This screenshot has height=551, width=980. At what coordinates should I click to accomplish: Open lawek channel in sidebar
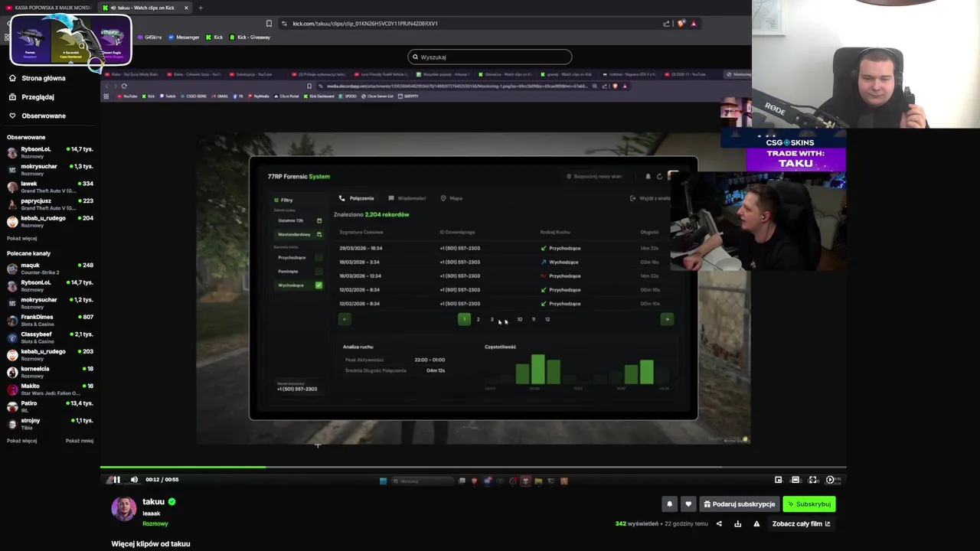click(50, 187)
